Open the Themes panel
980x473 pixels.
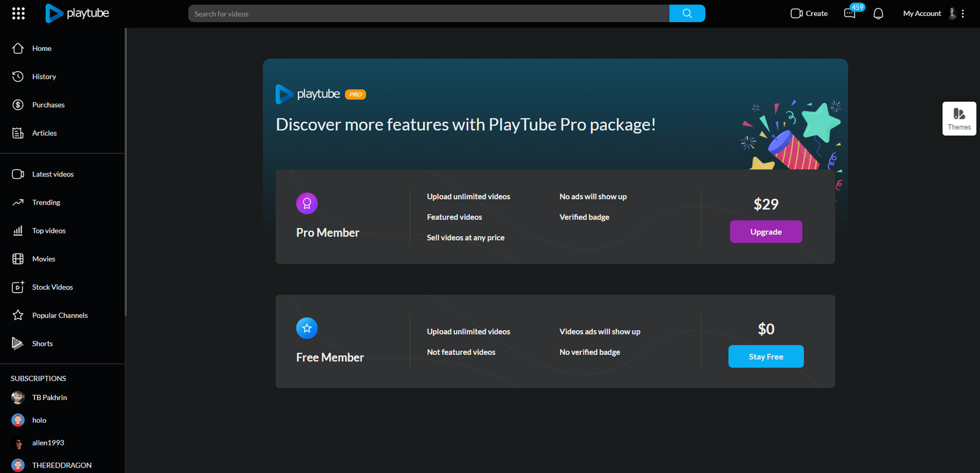point(959,118)
